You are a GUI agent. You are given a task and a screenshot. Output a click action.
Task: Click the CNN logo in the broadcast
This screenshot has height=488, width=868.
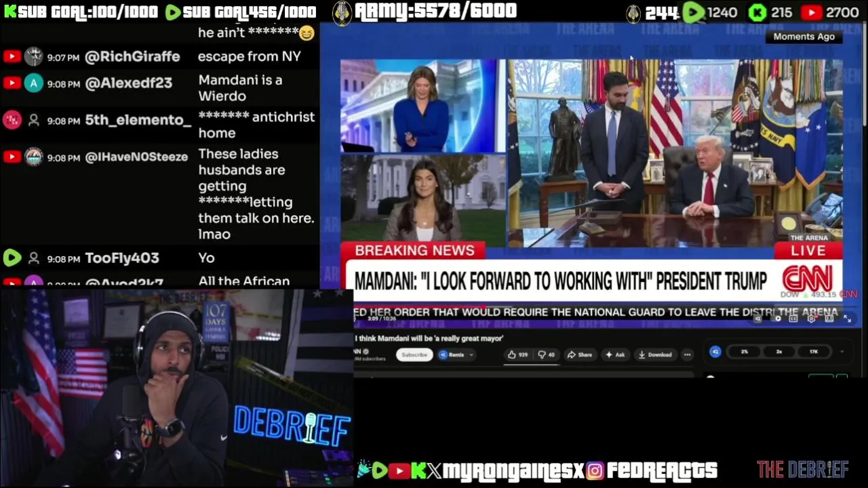tap(807, 279)
